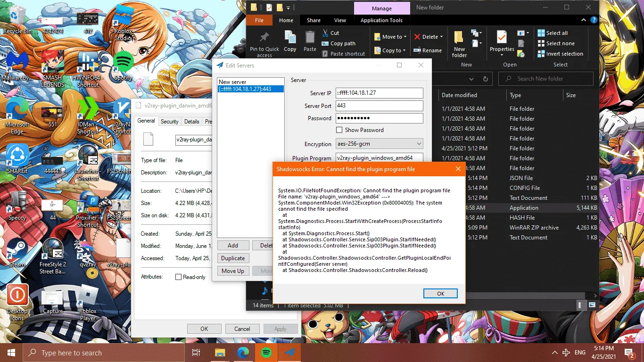
Task: Open the qv2ray desktop icon
Action: pos(88,252)
